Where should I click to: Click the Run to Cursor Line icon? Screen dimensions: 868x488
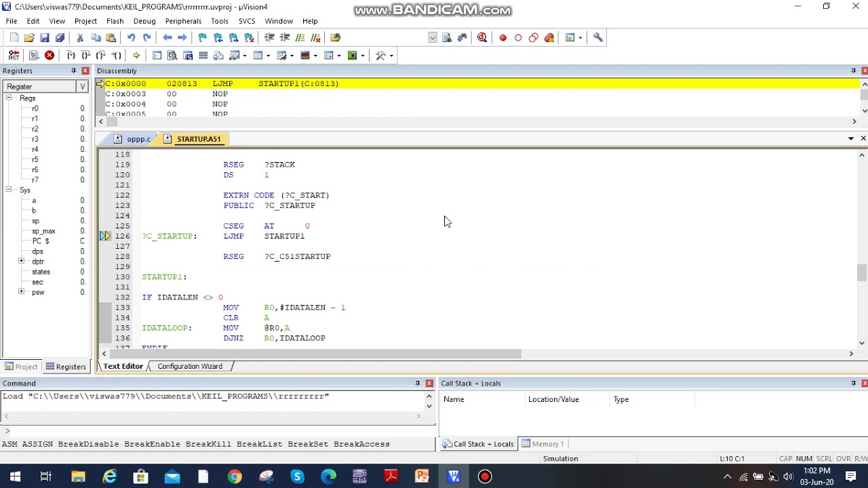[116, 56]
